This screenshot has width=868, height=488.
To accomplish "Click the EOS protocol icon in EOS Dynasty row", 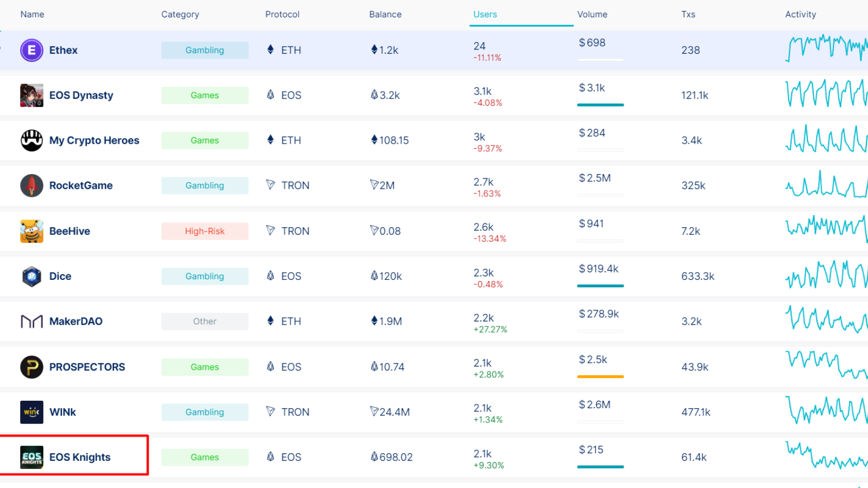I will pyautogui.click(x=271, y=95).
